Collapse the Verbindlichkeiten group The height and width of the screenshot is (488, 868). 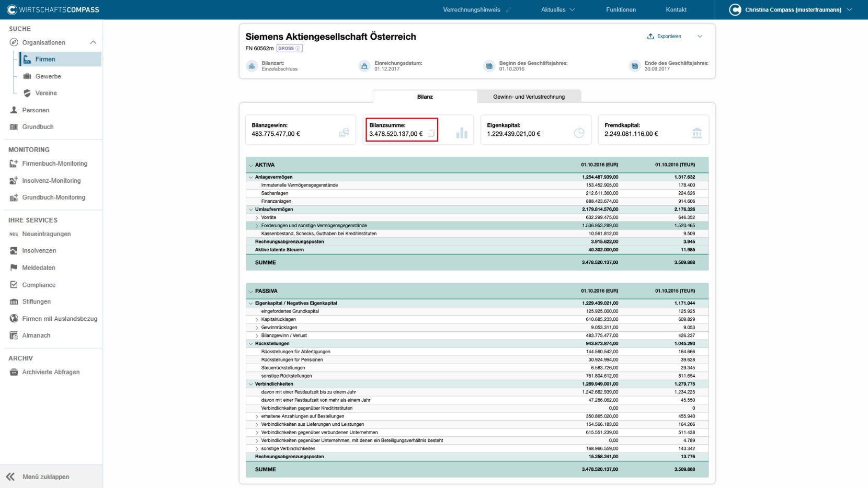250,384
